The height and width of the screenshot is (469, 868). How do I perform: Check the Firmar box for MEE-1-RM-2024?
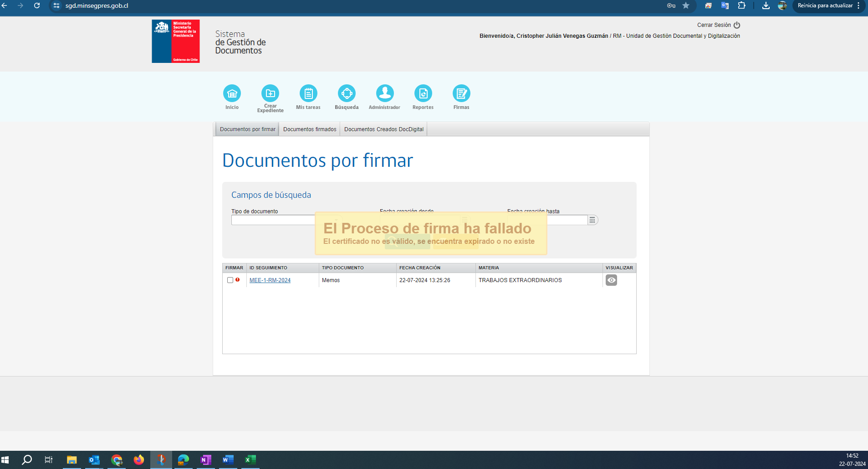pyautogui.click(x=230, y=280)
